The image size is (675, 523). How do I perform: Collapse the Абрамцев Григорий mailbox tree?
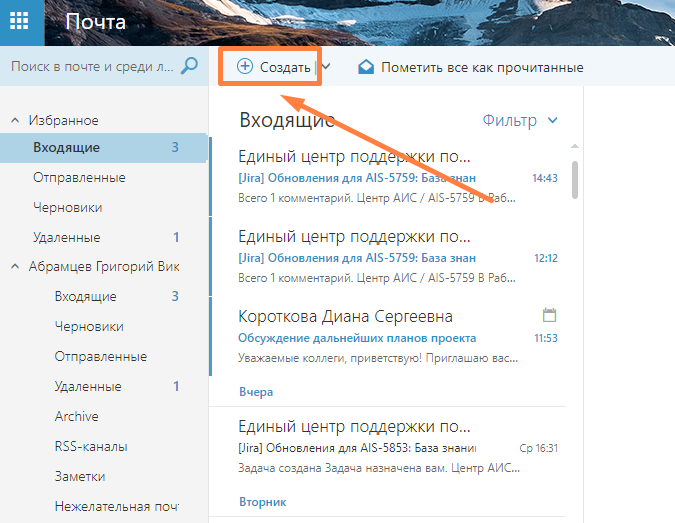(15, 267)
